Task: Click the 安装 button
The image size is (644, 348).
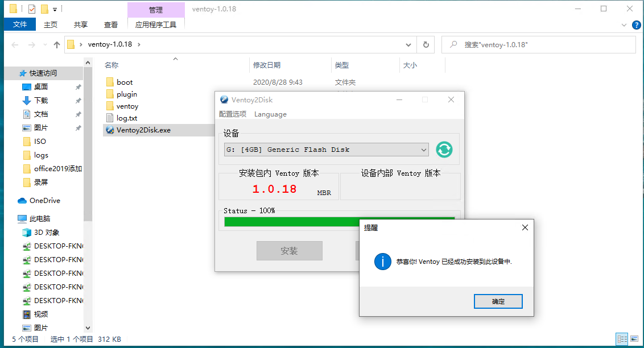Action: coord(289,251)
